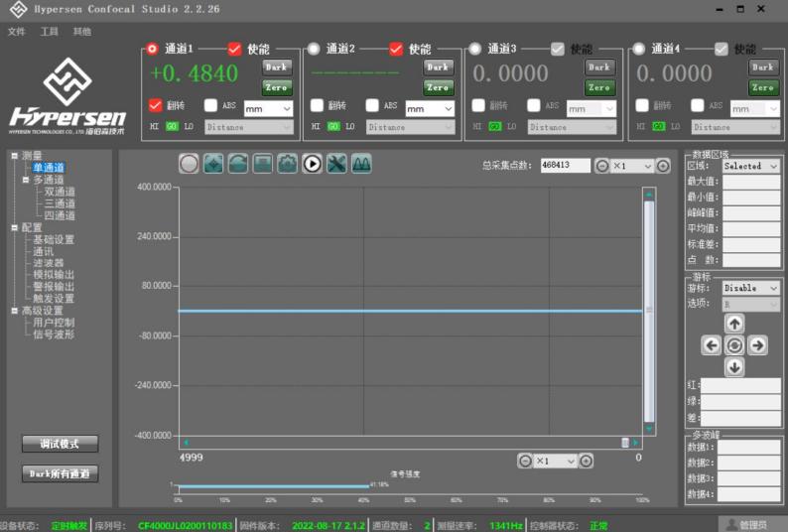This screenshot has height=532, width=788.
Task: Select 信号波形 in the tree
Action: point(54,334)
